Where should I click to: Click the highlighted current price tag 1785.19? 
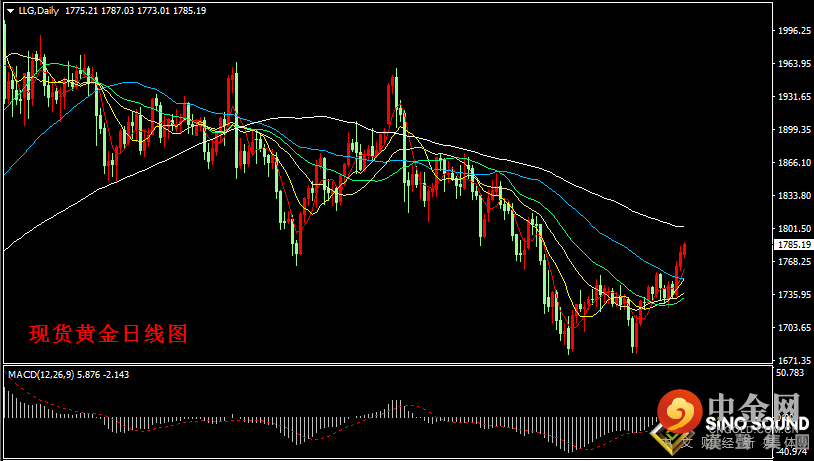[x=794, y=245]
